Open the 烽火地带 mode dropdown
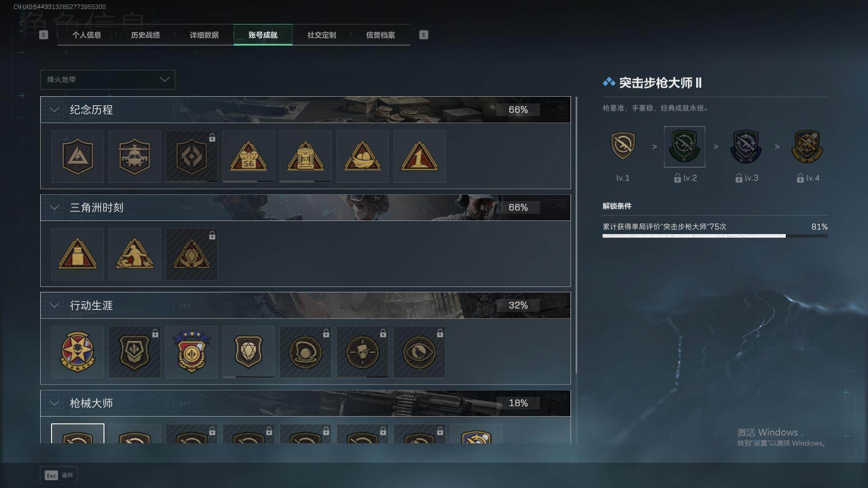Viewport: 868px width, 488px height. pos(108,80)
